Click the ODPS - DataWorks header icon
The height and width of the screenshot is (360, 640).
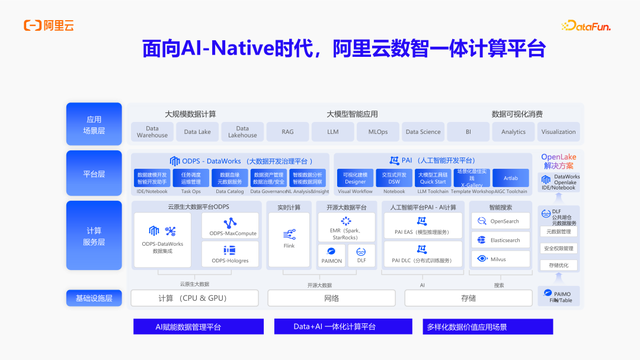click(x=175, y=161)
